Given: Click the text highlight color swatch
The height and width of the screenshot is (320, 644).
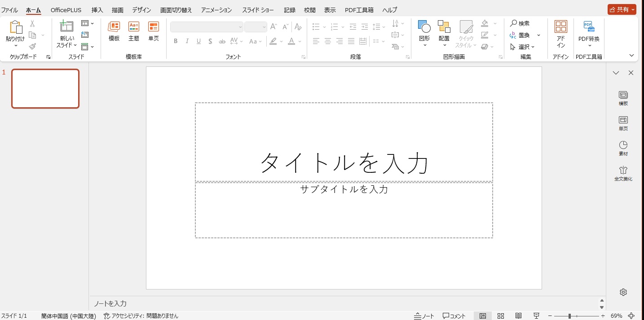Looking at the screenshot, I should click(273, 41).
